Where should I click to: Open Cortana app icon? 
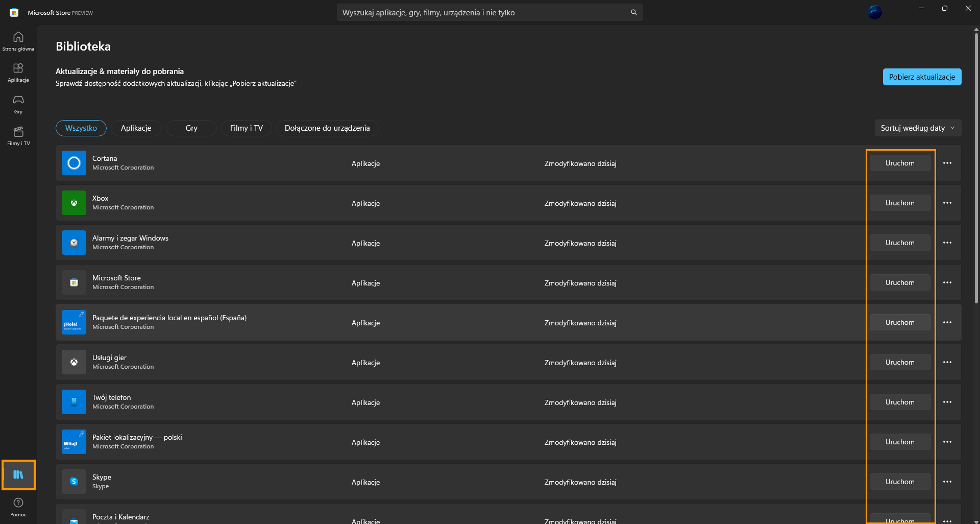pos(74,163)
